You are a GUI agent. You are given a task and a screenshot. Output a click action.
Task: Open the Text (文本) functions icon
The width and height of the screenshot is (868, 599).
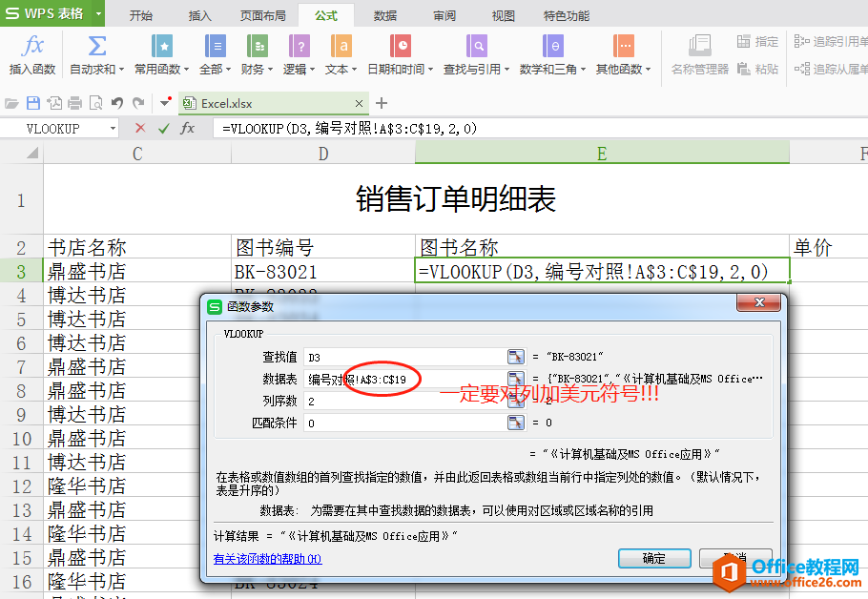pos(341,46)
